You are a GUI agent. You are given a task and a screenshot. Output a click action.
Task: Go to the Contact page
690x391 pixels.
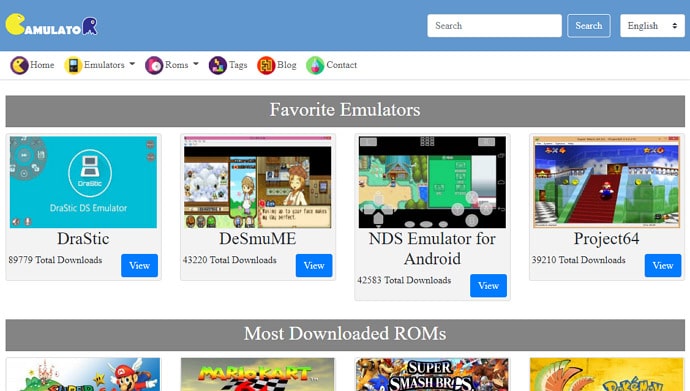tap(341, 65)
